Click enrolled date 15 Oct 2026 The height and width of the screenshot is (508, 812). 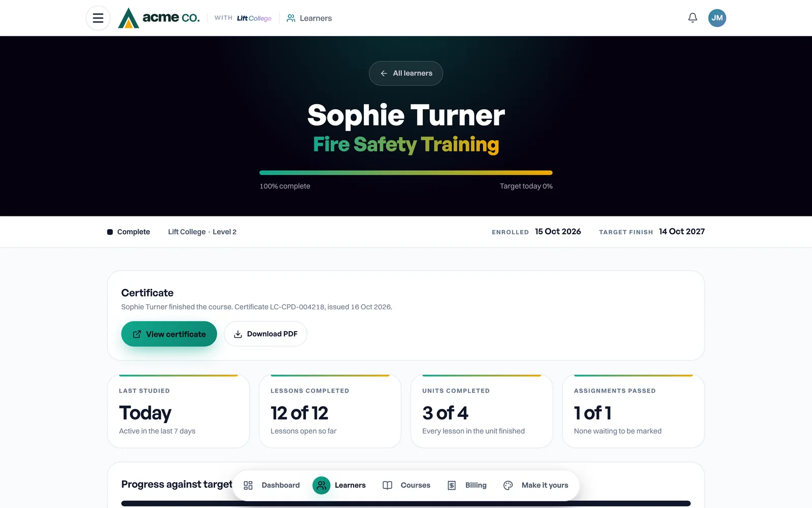tap(558, 232)
